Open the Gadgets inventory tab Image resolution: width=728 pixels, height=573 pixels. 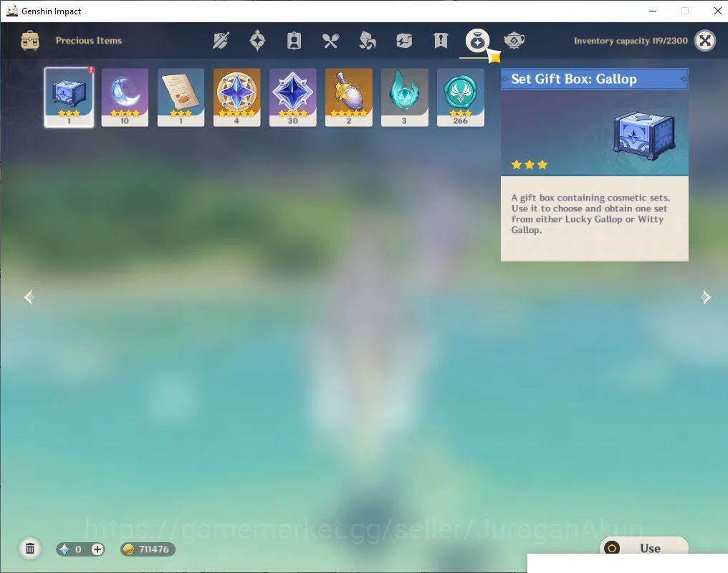click(404, 41)
